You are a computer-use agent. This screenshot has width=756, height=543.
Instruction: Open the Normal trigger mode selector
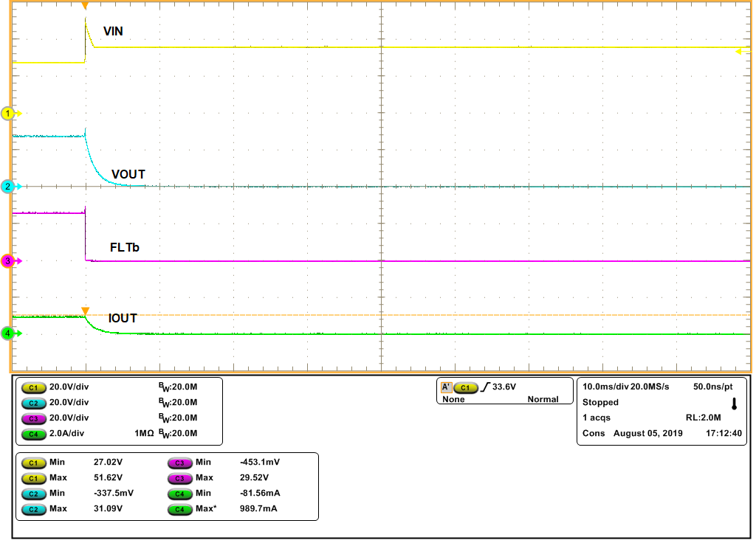[x=544, y=398]
